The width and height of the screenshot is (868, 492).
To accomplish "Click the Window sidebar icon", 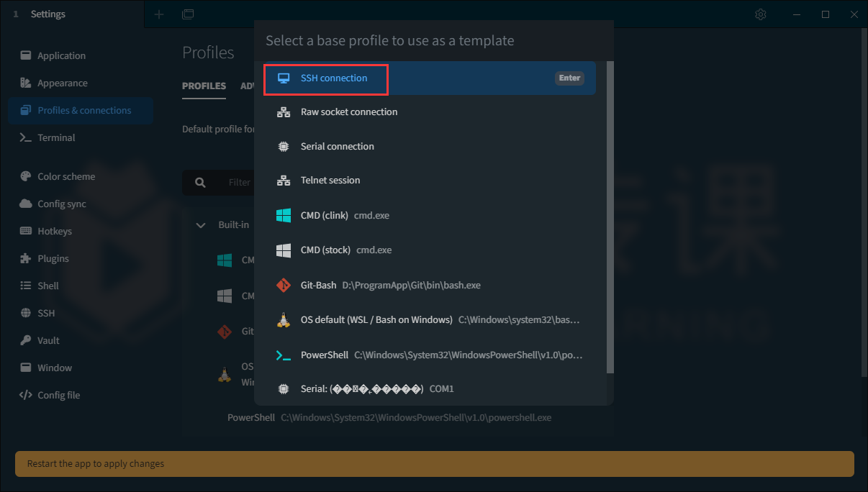I will 25,368.
